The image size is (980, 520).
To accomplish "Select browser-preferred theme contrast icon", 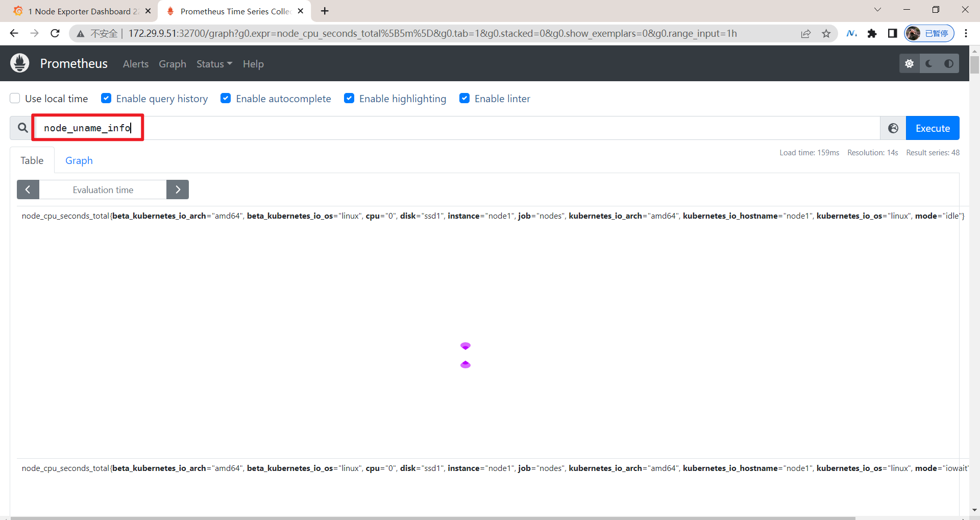I will point(949,64).
